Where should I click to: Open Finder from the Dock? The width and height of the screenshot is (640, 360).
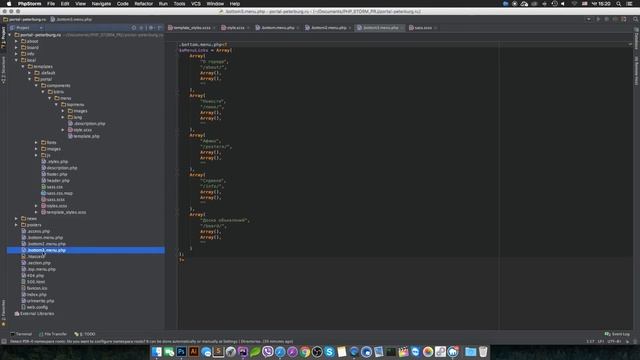click(x=157, y=352)
